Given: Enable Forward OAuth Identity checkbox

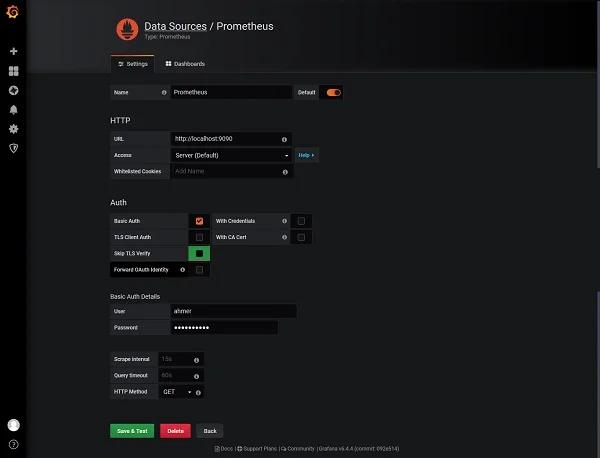Looking at the screenshot, I should pos(199,270).
